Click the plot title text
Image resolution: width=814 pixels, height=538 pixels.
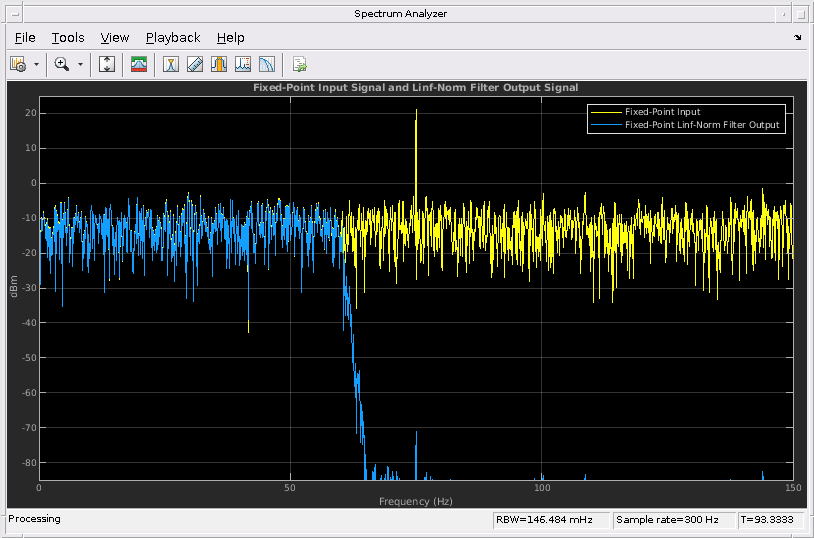[x=414, y=87]
